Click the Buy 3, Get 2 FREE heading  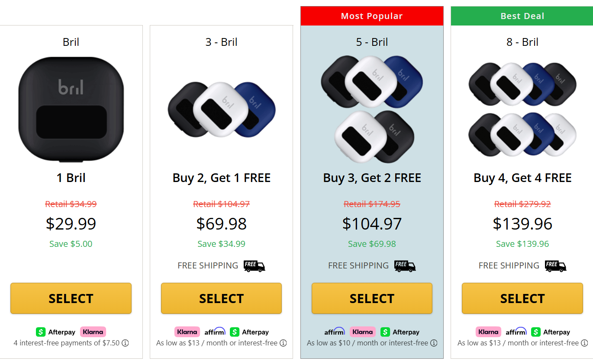point(372,178)
